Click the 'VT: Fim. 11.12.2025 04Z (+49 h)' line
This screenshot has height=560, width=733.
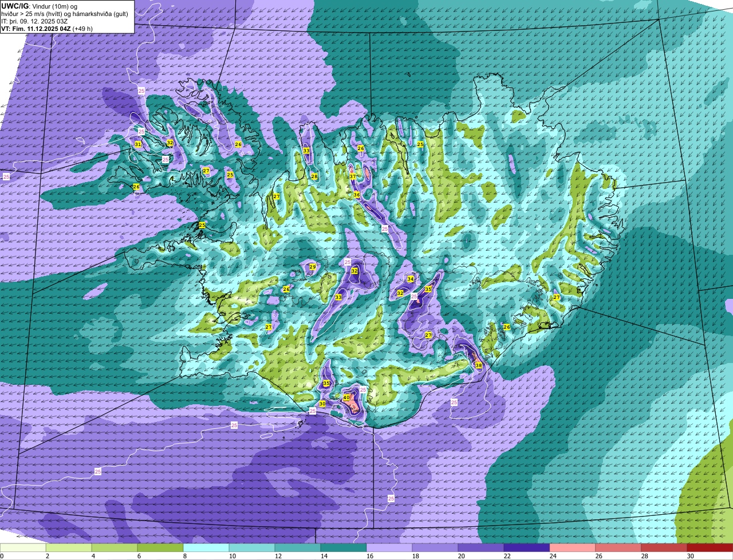[x=47, y=28]
